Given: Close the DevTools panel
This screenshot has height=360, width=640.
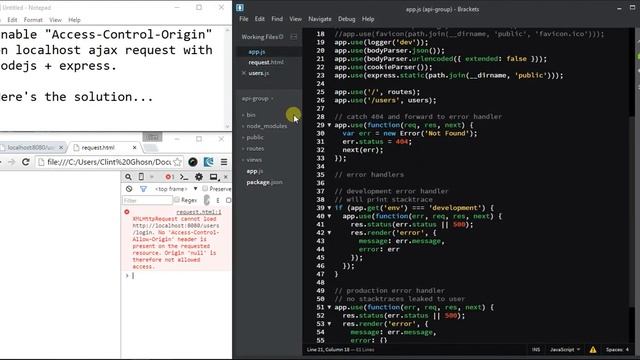Looking at the screenshot, I should [x=225, y=177].
